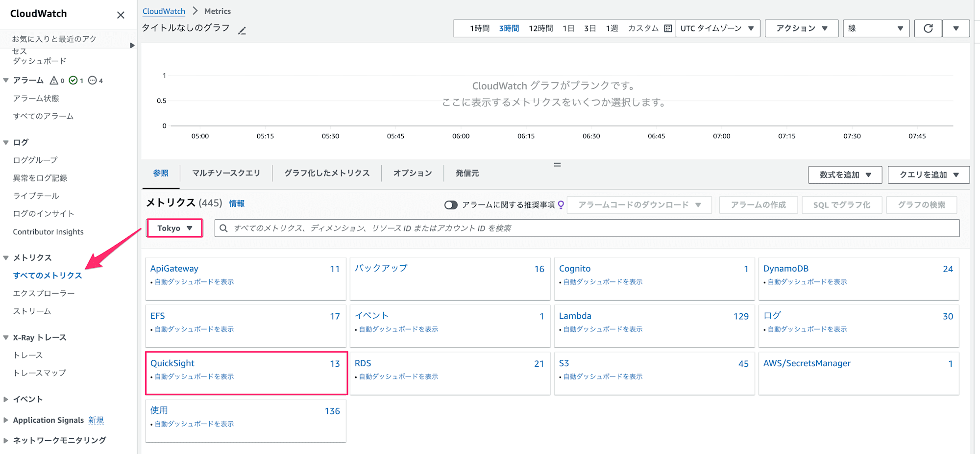The width and height of the screenshot is (980, 454).
Task: Expand favorites and recent access arrow
Action: tap(132, 45)
